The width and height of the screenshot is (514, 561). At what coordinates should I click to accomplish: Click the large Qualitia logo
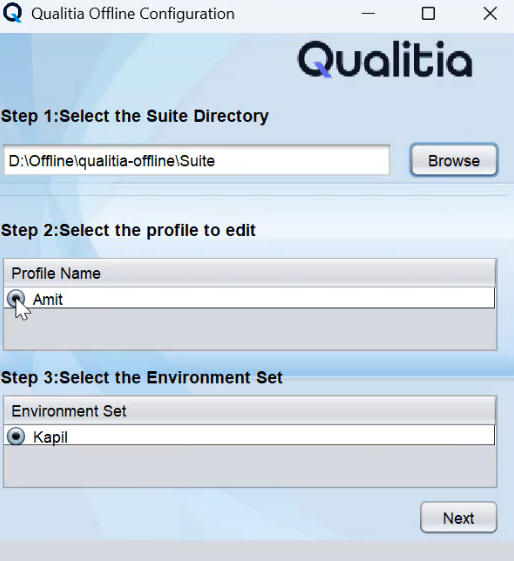click(385, 59)
